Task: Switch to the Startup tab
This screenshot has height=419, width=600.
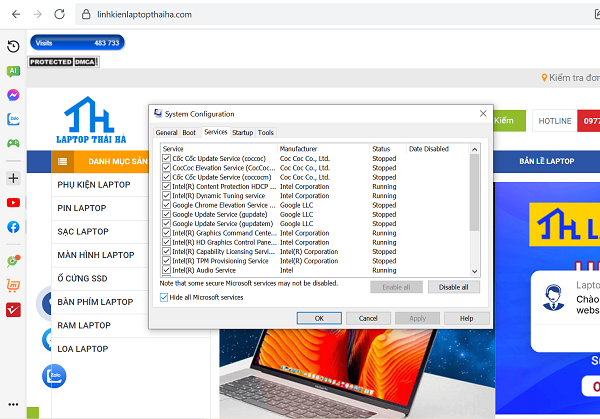Action: 242,132
